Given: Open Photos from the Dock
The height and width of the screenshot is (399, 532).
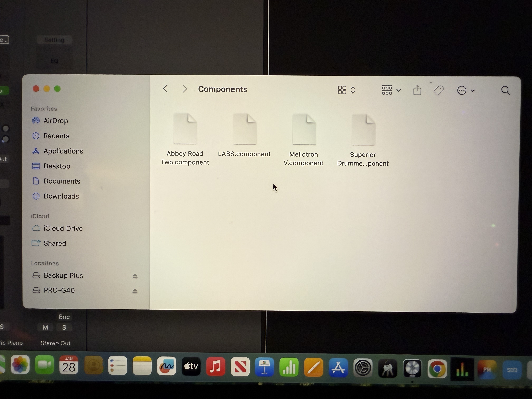Looking at the screenshot, I should click(20, 365).
